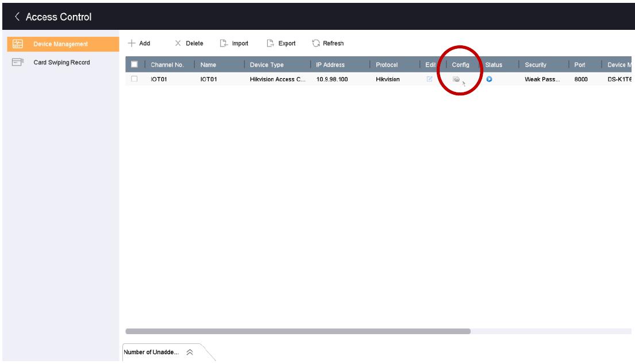The width and height of the screenshot is (635, 364).
Task: Click the Security column header
Action: click(535, 65)
